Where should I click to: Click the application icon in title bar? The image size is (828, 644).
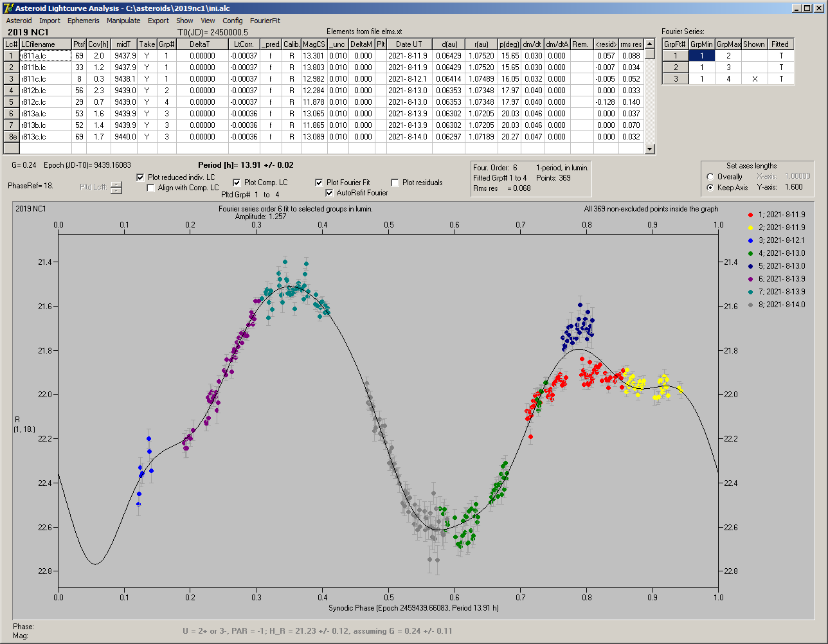pyautogui.click(x=8, y=8)
